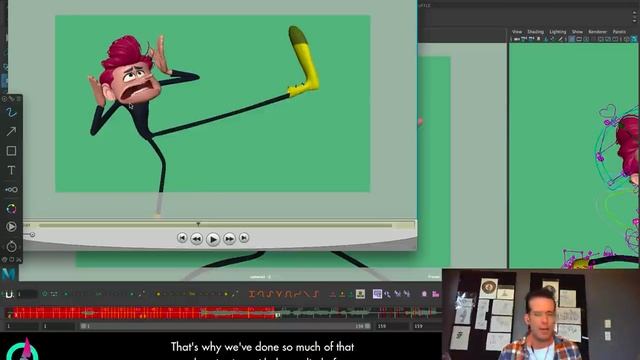Click the teal circular icon right of frame field
640x360 pixels.
pyautogui.click(x=44, y=294)
